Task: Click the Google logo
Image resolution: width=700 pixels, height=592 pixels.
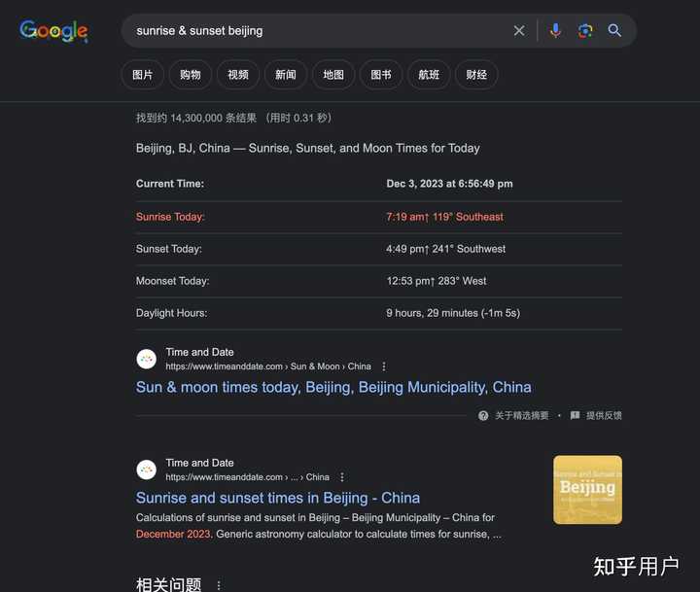Action: [x=53, y=31]
